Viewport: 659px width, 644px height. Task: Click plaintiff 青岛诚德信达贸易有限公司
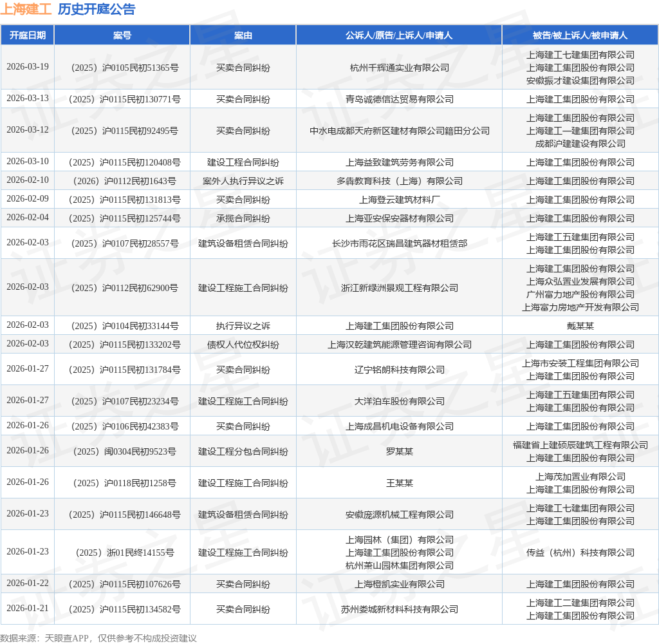tap(399, 99)
